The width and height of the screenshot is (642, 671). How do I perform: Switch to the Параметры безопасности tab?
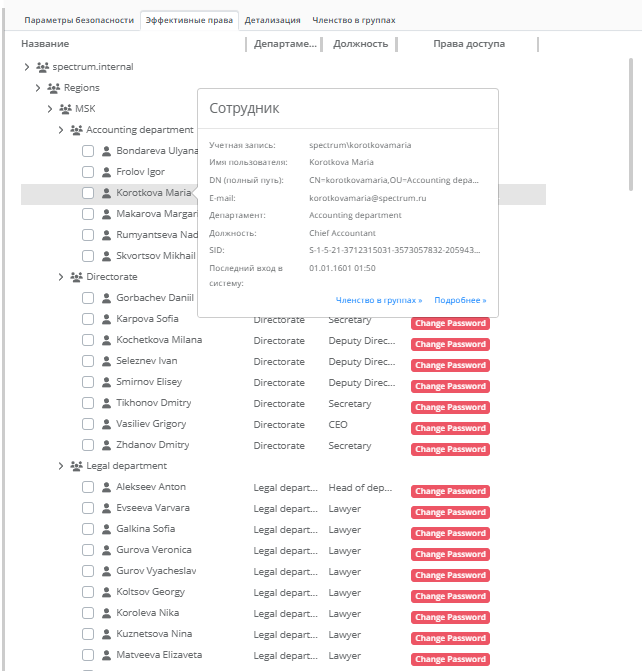(79, 20)
